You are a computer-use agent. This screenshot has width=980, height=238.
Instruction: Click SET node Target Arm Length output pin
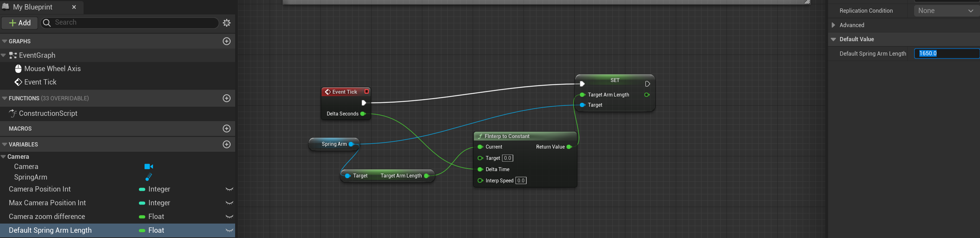pyautogui.click(x=647, y=95)
